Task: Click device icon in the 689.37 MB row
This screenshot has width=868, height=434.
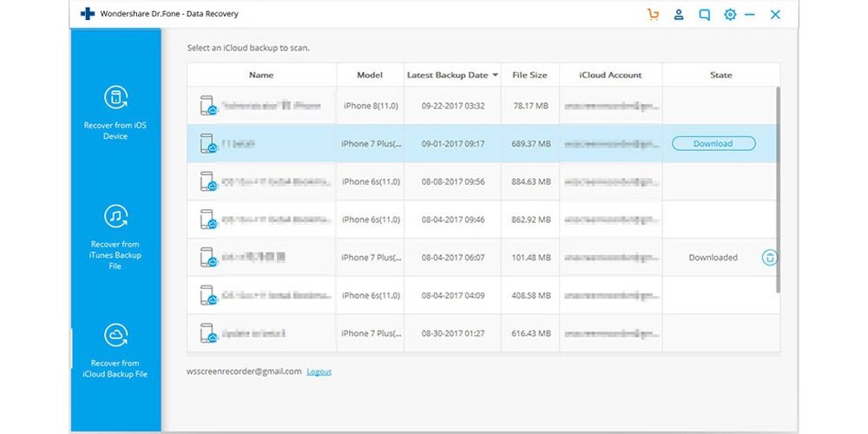Action: tap(207, 143)
